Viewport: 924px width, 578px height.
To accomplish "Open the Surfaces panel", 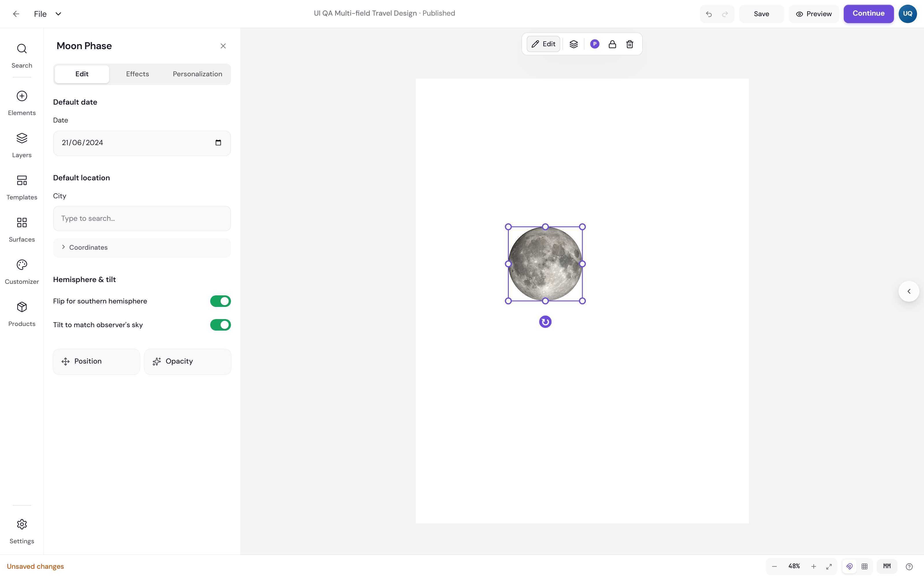I will [x=22, y=230].
